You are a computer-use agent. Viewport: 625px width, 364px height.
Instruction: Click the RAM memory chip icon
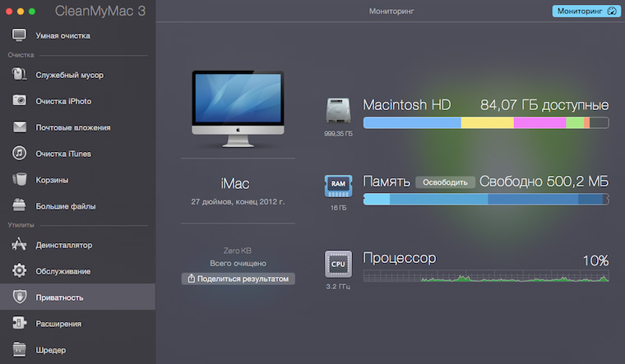pyautogui.click(x=338, y=186)
